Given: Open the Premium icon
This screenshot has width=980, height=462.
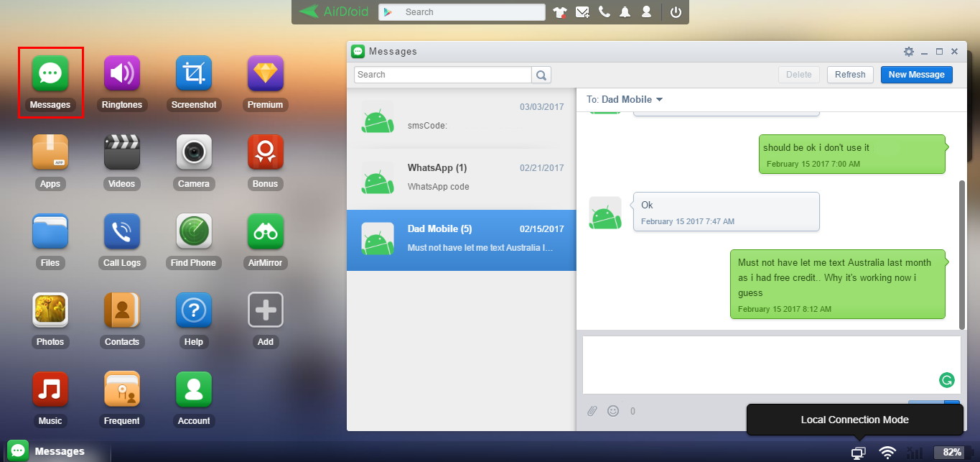Looking at the screenshot, I should (x=266, y=73).
